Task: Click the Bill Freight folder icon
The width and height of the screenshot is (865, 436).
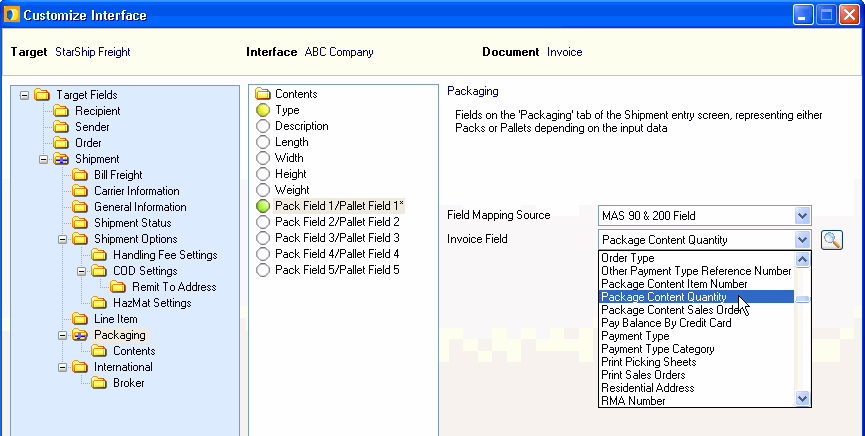Action: click(79, 175)
